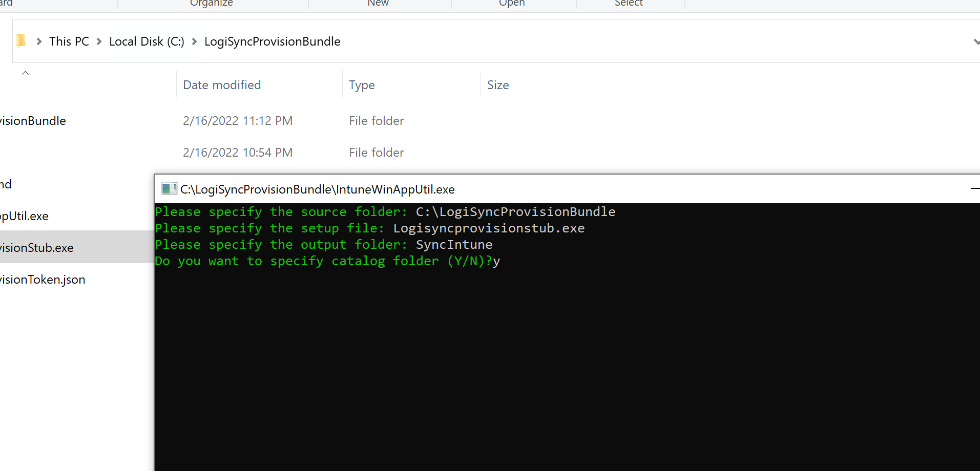Sort files by Date modified column
The image size is (980, 471).
(x=222, y=85)
